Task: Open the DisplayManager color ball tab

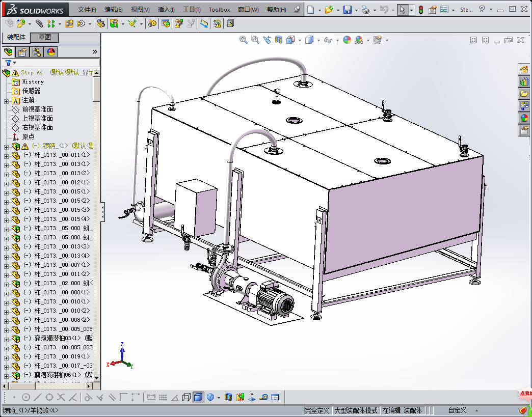Action: 51,51
